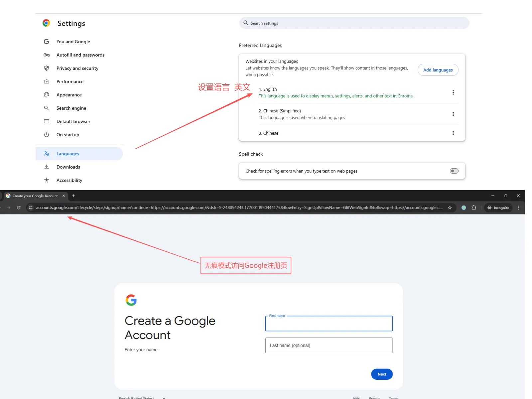Open three-dot menu next to English language
532x399 pixels.
pos(453,92)
